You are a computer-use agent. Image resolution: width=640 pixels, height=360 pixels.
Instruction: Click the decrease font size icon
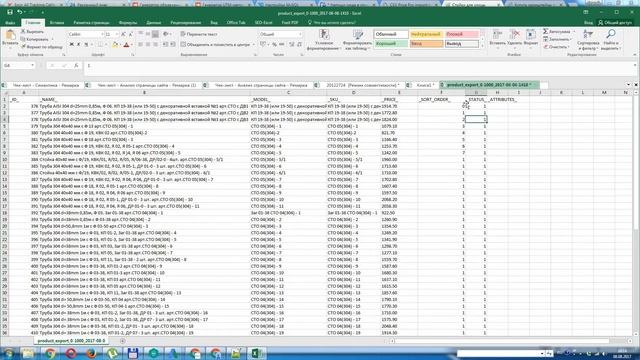pyautogui.click(x=131, y=34)
